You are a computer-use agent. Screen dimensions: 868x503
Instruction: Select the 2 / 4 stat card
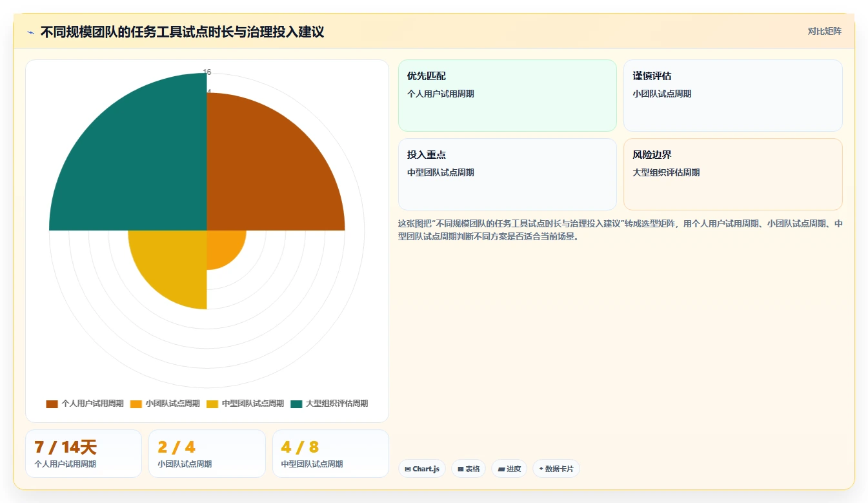(x=207, y=453)
